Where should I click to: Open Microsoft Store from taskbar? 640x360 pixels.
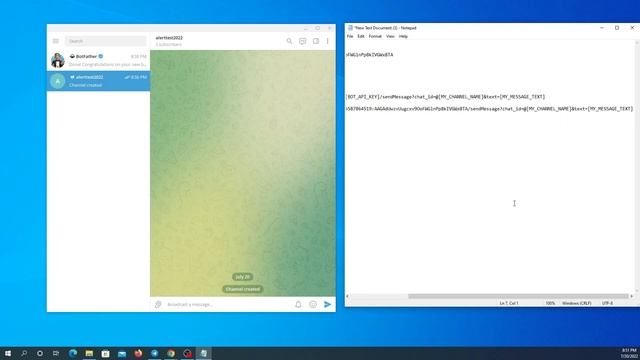tap(106, 353)
